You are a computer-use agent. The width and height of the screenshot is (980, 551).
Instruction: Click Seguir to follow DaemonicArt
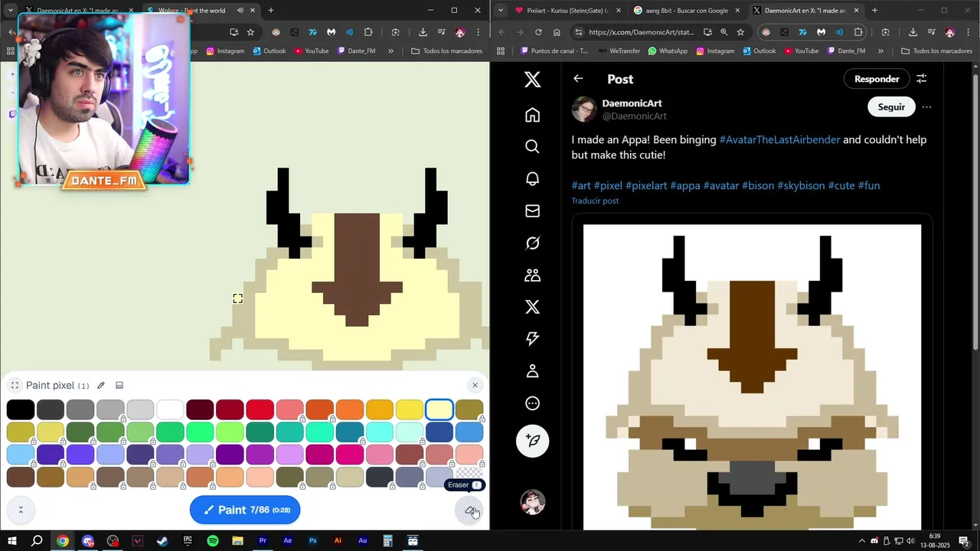(x=891, y=107)
